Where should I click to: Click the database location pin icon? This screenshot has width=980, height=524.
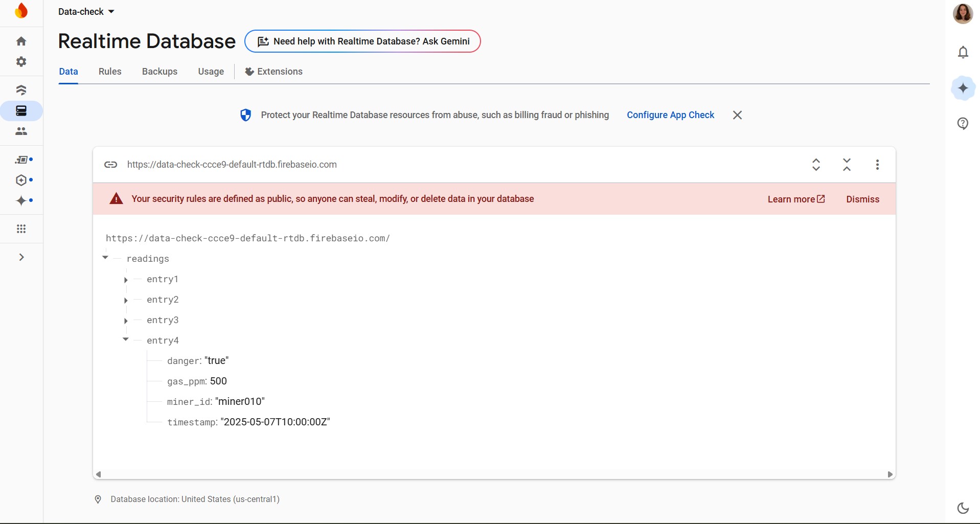(x=98, y=499)
